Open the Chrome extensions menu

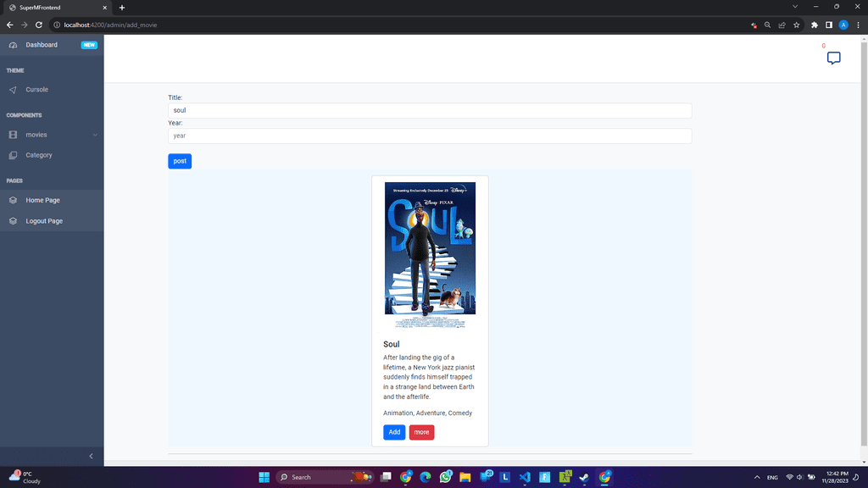point(815,25)
